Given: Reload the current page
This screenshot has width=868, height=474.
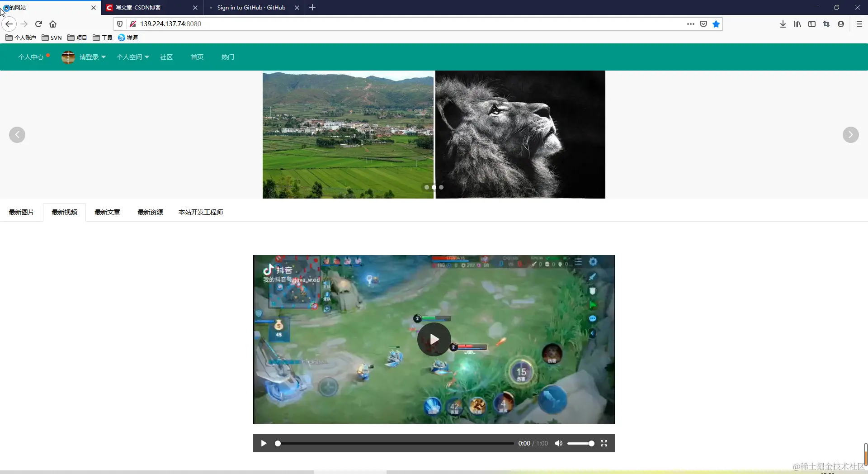Looking at the screenshot, I should (x=38, y=24).
